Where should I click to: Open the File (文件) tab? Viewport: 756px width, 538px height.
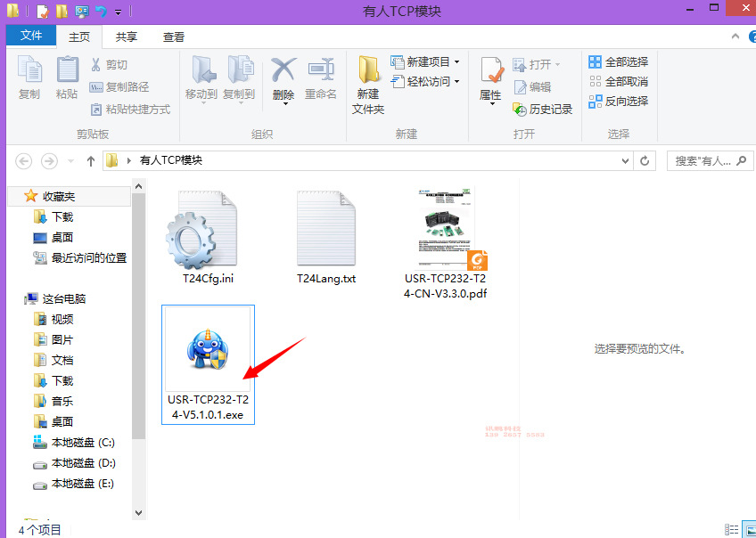31,35
